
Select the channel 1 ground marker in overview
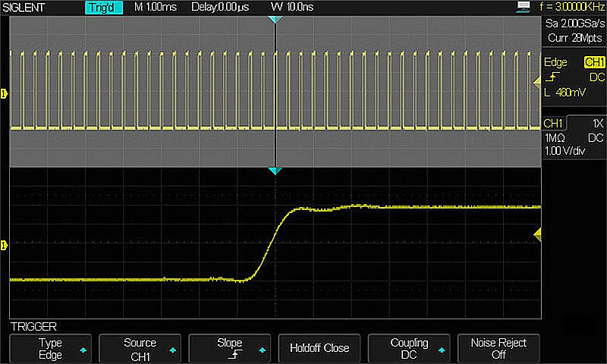(4, 93)
